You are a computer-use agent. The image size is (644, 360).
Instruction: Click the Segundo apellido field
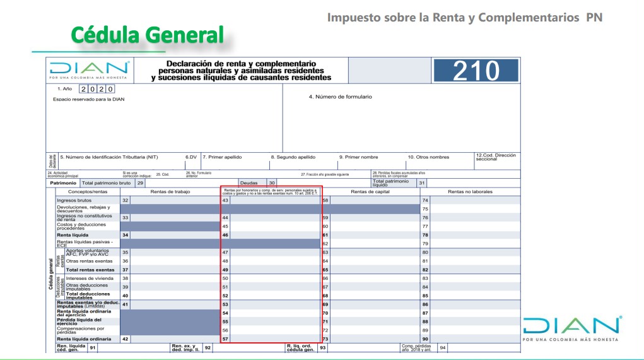click(x=302, y=161)
